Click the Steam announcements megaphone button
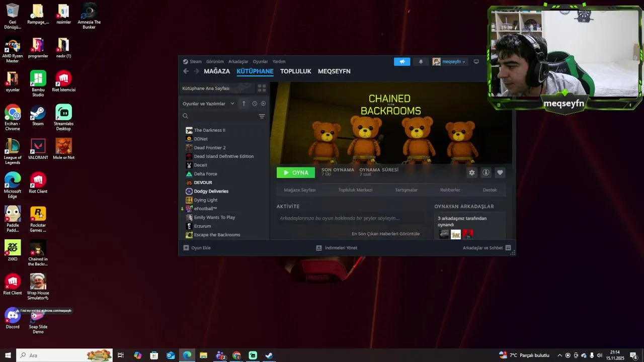Image resolution: width=644 pixels, height=362 pixels. coord(402,61)
